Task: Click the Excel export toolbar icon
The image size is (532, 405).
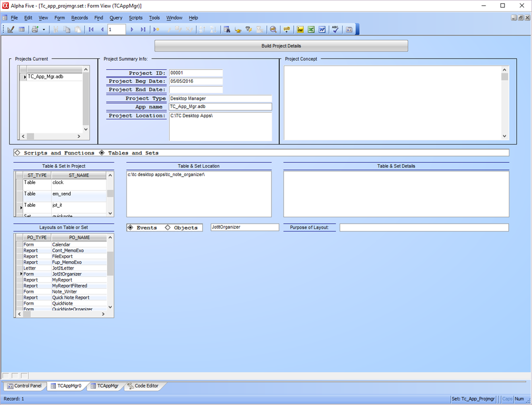Action: pos(311,30)
